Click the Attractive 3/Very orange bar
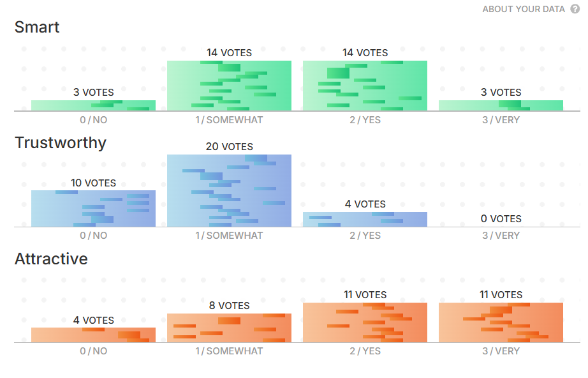This screenshot has width=588, height=378. click(501, 322)
